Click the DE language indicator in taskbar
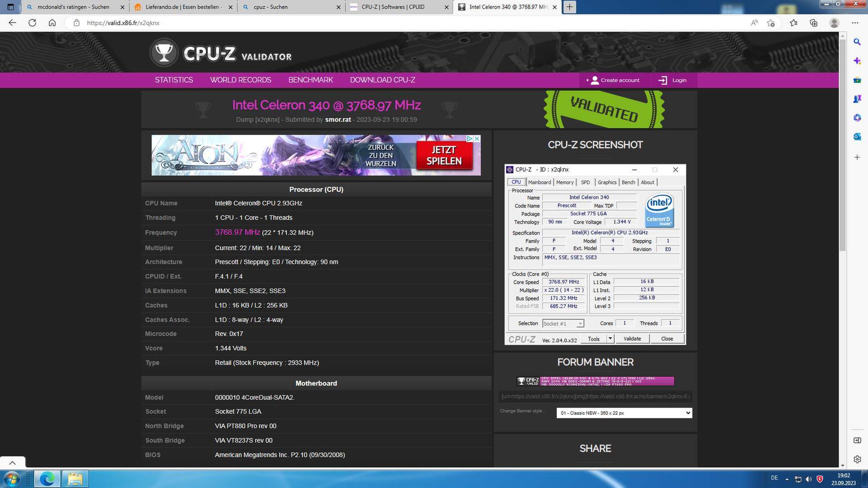This screenshot has width=868, height=488. (x=774, y=478)
